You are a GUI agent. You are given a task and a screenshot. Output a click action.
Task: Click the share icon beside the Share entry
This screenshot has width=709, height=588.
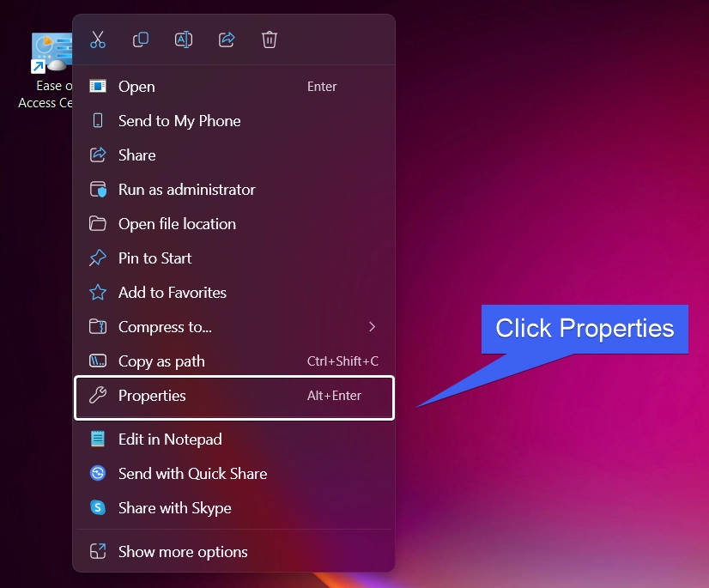point(98,155)
